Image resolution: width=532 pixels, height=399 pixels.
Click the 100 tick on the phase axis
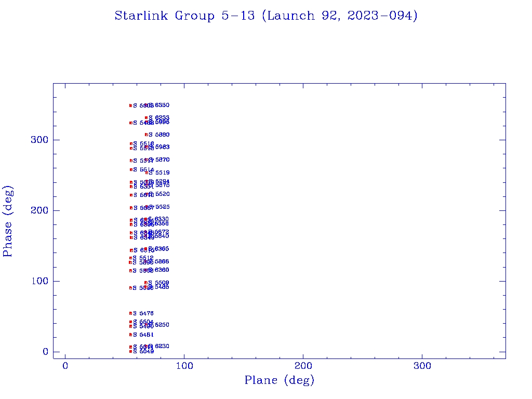click(40, 281)
